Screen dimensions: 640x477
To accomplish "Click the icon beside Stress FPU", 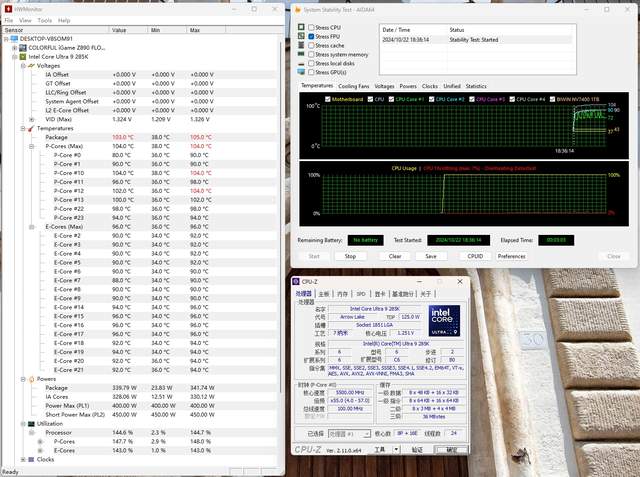I will (x=301, y=36).
